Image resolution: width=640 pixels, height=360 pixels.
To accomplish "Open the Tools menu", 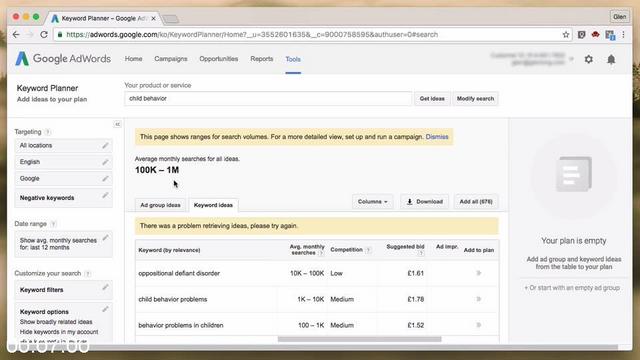I will pos(293,59).
